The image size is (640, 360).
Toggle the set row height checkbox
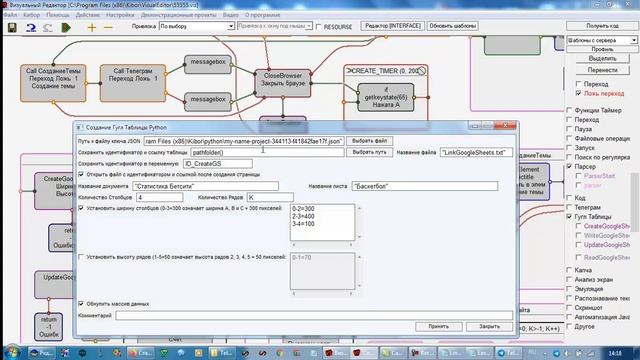coord(81,257)
